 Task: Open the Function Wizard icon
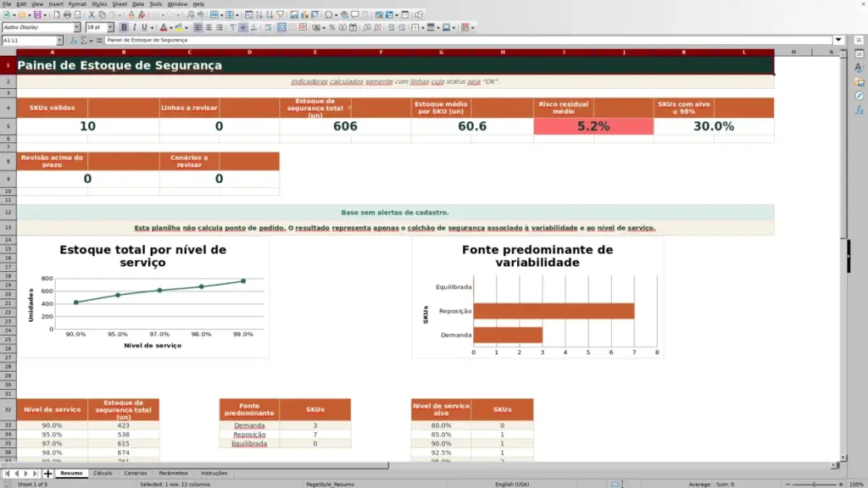(x=74, y=41)
